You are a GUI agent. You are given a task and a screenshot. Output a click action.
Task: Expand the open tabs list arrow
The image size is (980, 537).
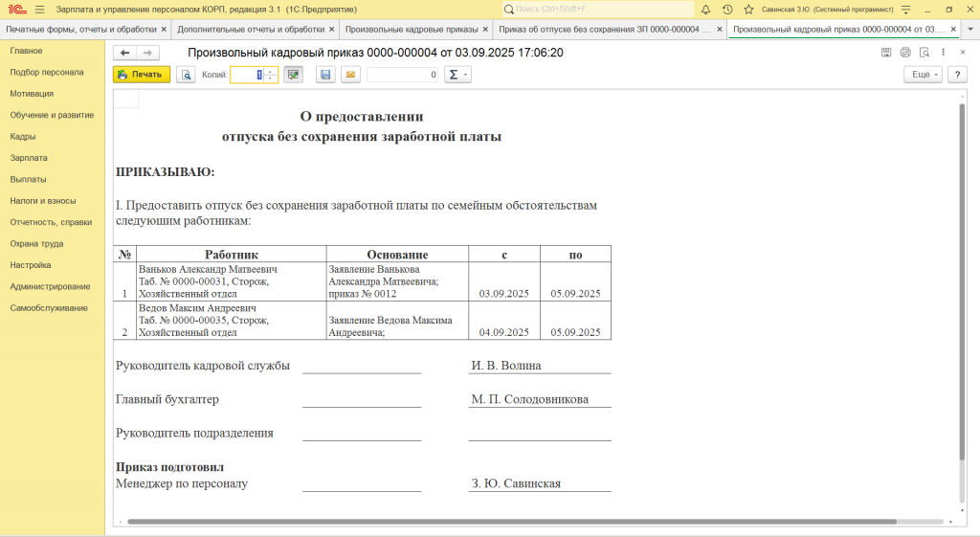point(970,30)
